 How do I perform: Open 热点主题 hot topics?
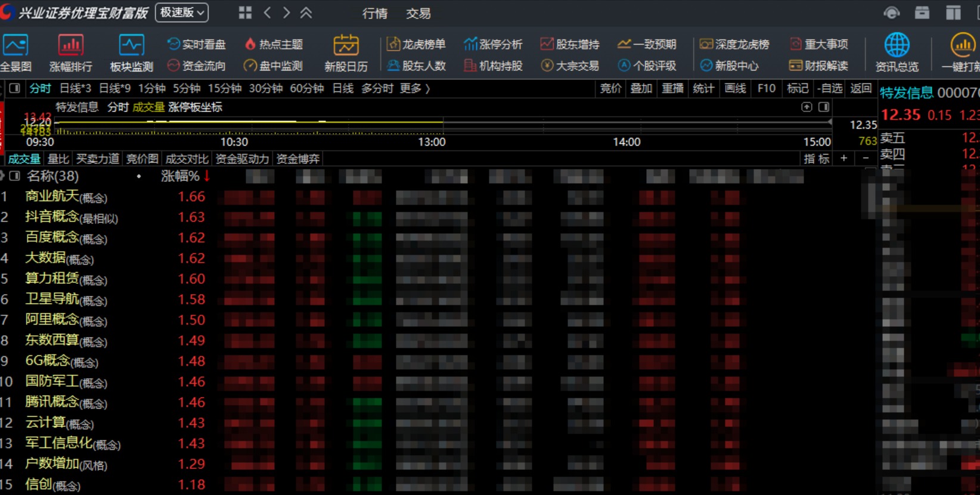[274, 44]
